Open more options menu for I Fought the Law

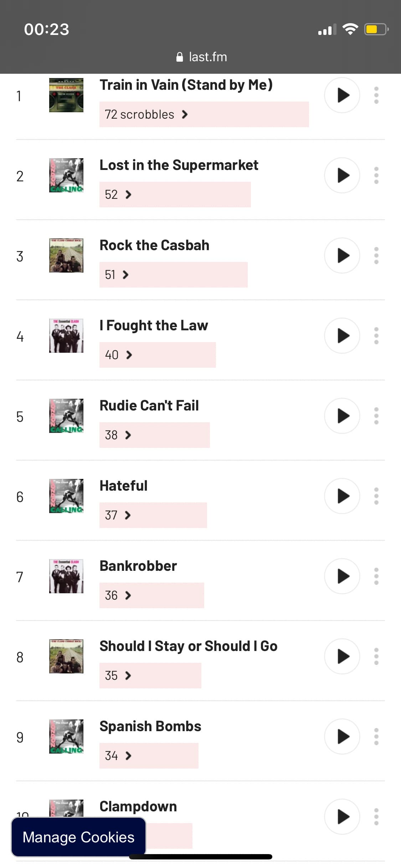click(x=376, y=336)
